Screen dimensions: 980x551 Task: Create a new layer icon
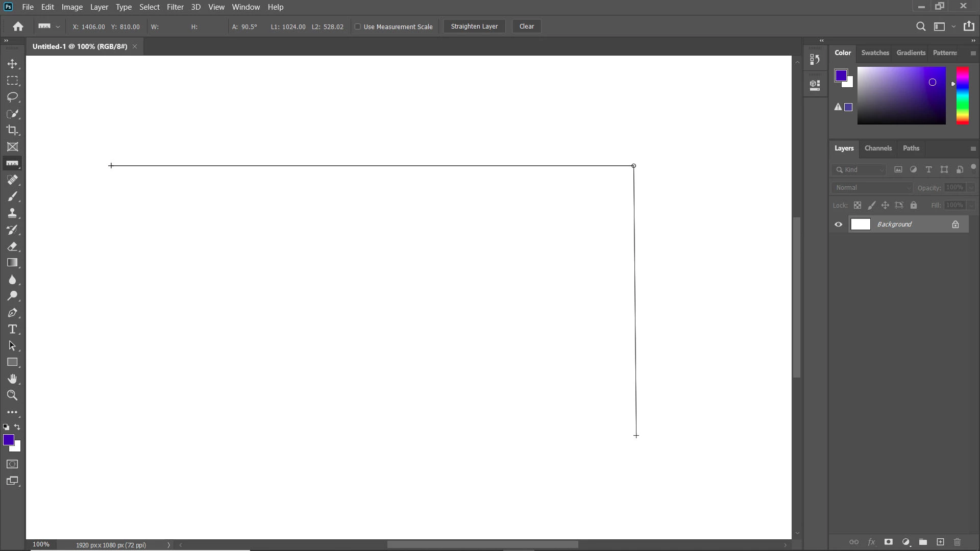coord(940,542)
